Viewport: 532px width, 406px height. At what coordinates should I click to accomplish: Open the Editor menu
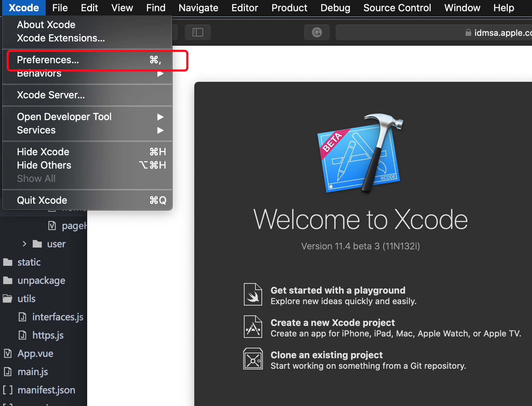point(245,8)
